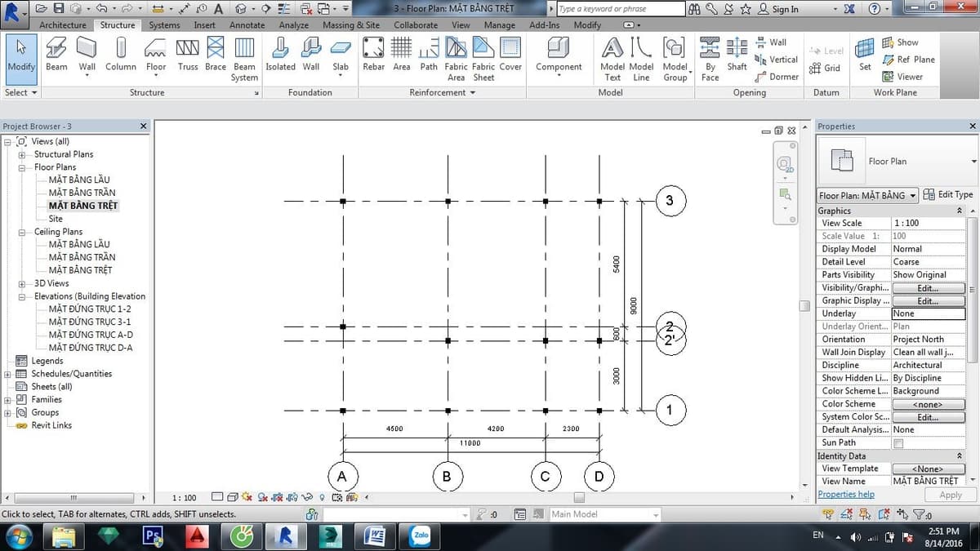Screen dimensions: 980x551
Task: Select the Model Text tool
Action: click(612, 60)
